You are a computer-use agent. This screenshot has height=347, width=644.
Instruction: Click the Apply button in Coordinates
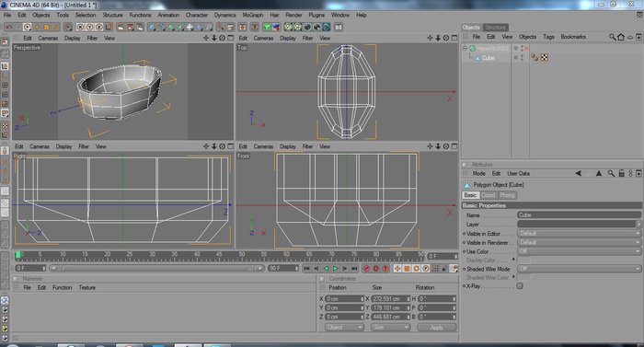click(437, 328)
